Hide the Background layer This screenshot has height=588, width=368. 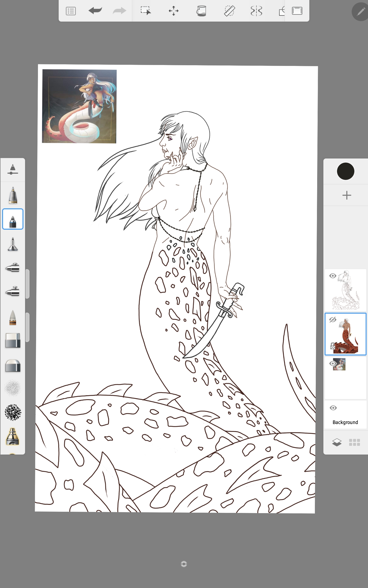(333, 408)
